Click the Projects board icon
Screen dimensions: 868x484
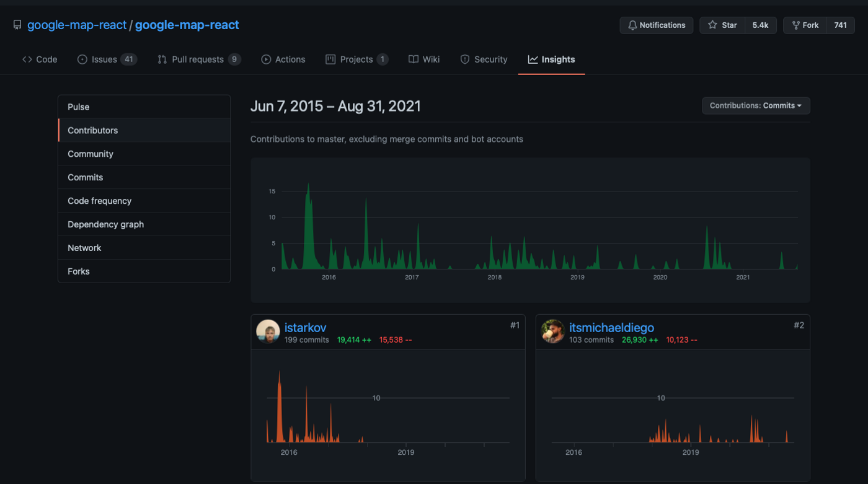click(330, 59)
